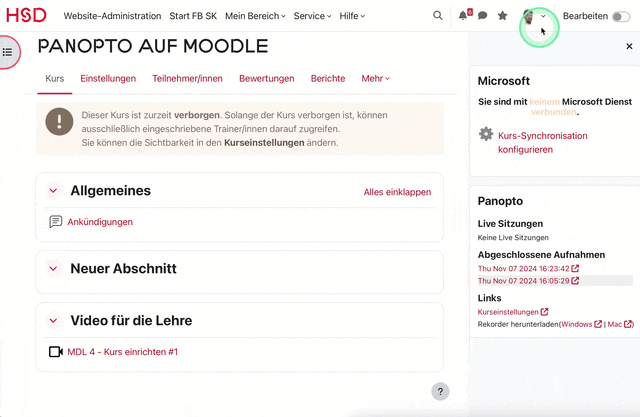The height and width of the screenshot is (417, 640).
Task: Click the help question mark button
Action: 440,391
